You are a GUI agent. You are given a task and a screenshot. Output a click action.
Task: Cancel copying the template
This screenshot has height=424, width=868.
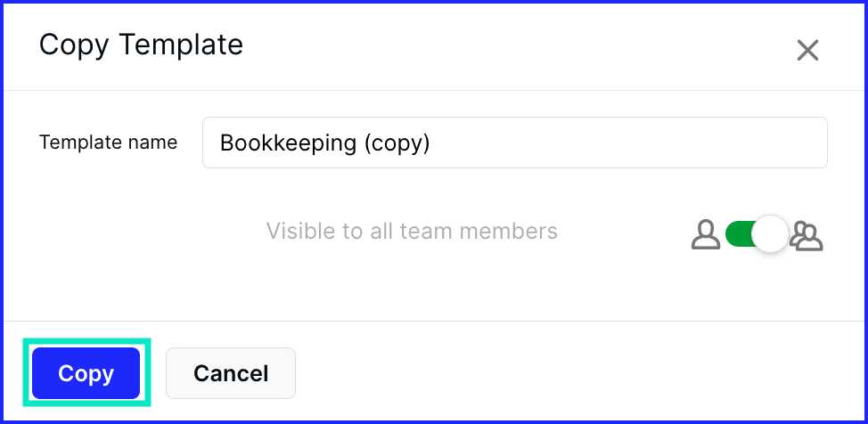(x=231, y=373)
